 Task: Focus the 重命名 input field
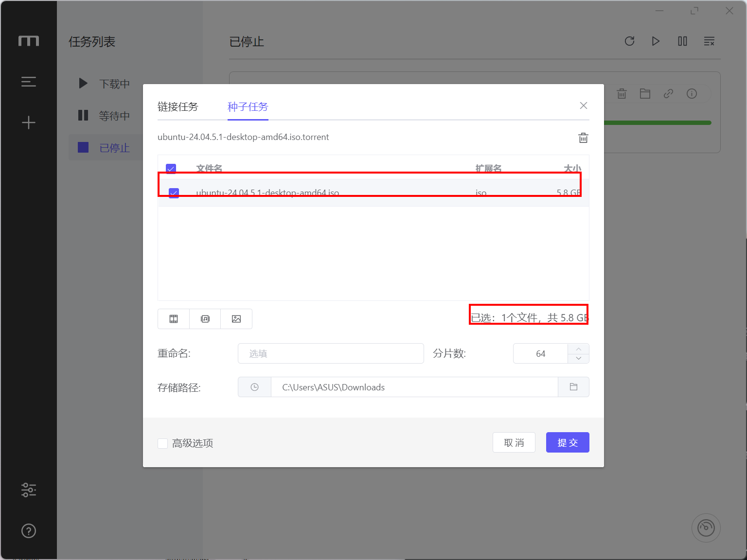point(331,353)
